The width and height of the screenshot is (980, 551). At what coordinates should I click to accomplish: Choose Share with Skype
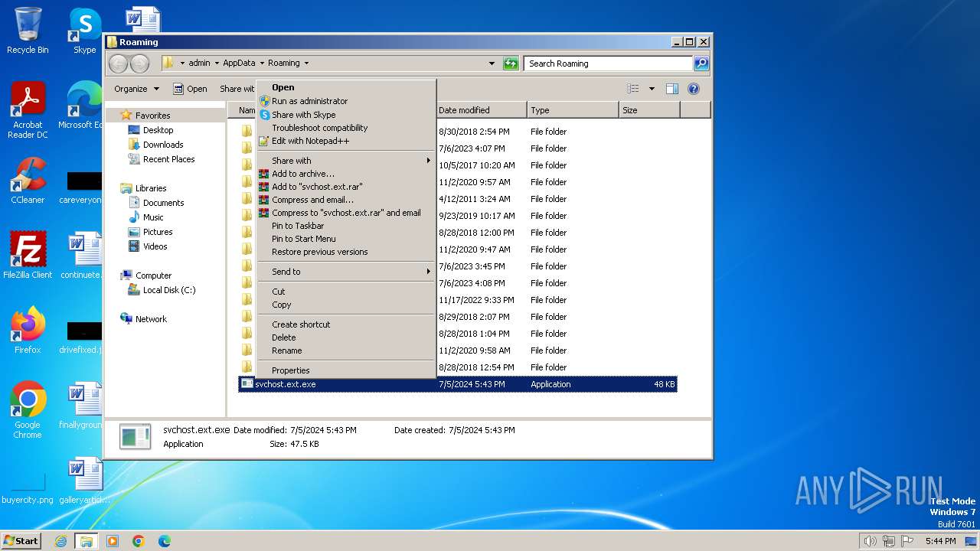346,115
